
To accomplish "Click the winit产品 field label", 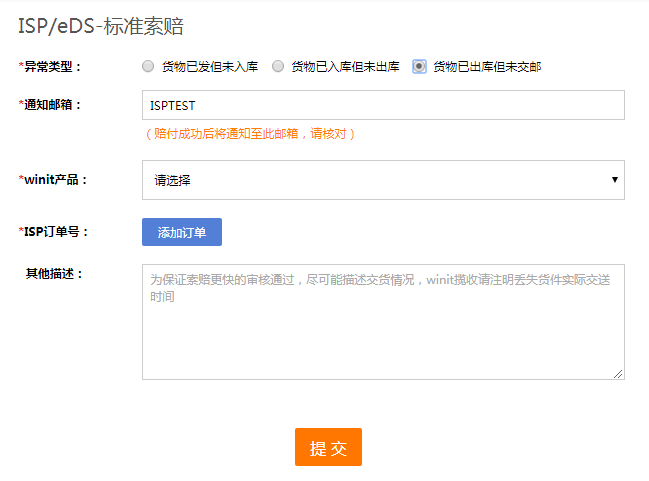I will click(53, 180).
